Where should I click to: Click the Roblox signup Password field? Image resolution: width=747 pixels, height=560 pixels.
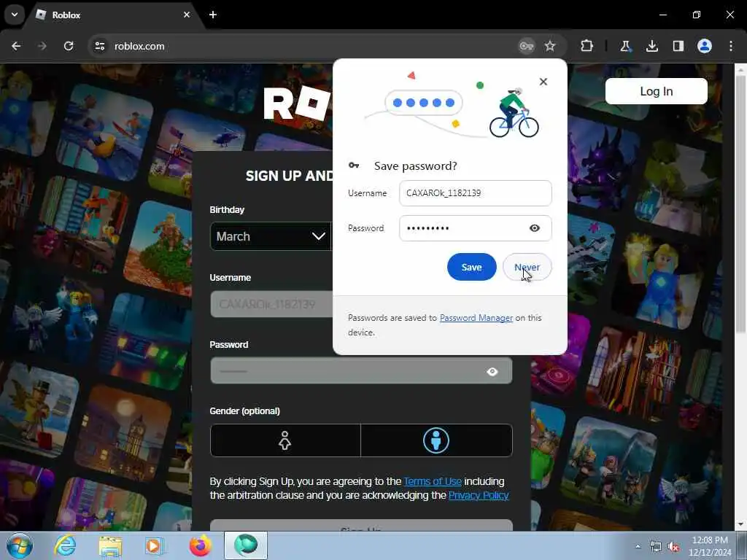[361, 371]
